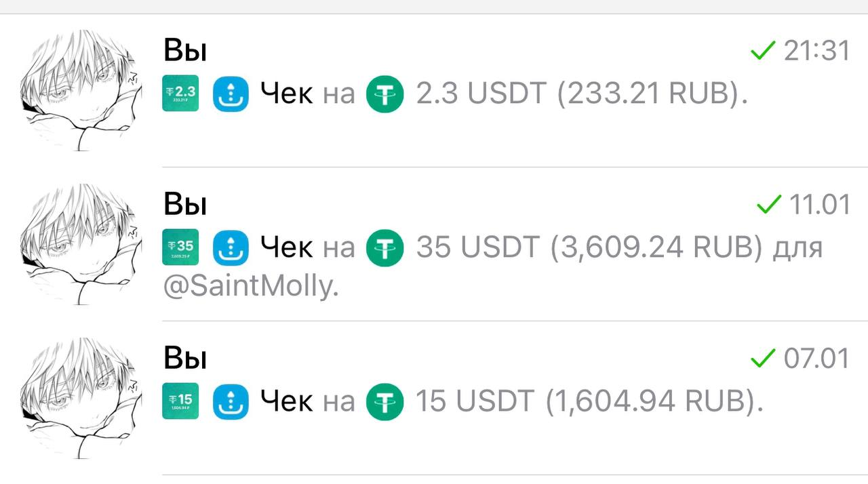The height and width of the screenshot is (484, 868).
Task: Click the green 35 USDT check thumbnail
Action: tap(180, 247)
